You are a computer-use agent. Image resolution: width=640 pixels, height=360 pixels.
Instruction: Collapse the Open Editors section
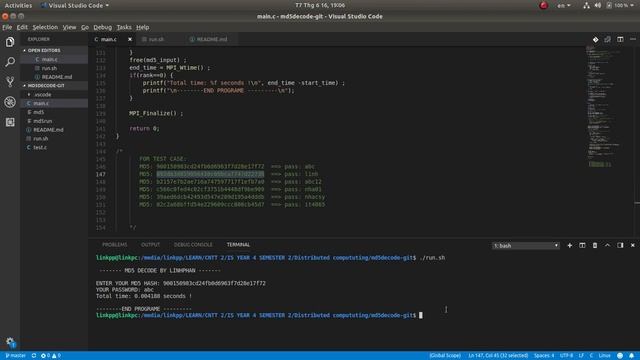44,50
